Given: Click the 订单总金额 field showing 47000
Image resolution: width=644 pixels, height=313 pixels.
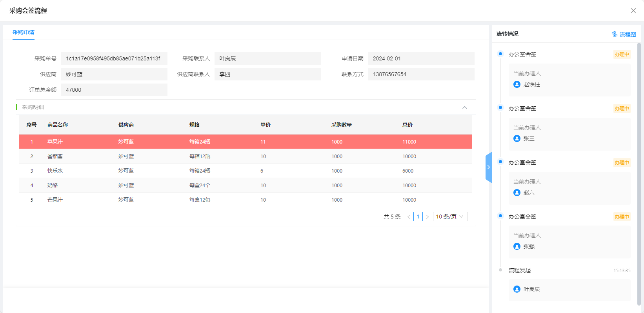Looking at the screenshot, I should tap(114, 90).
